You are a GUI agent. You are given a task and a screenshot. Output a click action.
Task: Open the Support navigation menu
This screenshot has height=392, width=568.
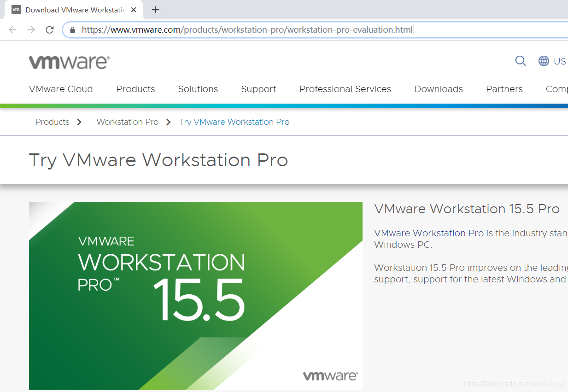coord(258,89)
